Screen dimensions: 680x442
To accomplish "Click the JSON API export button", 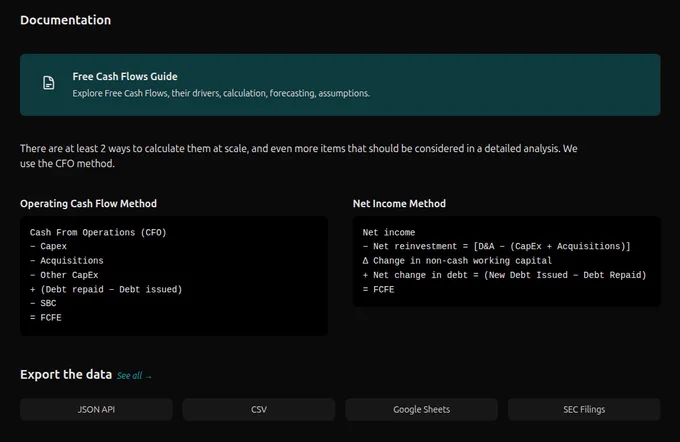I will (96, 409).
